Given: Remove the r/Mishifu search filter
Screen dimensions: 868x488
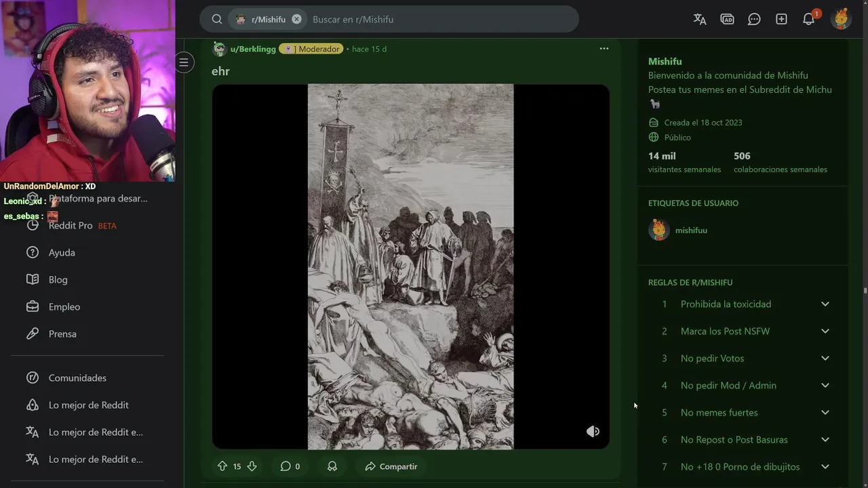Looking at the screenshot, I should 296,19.
